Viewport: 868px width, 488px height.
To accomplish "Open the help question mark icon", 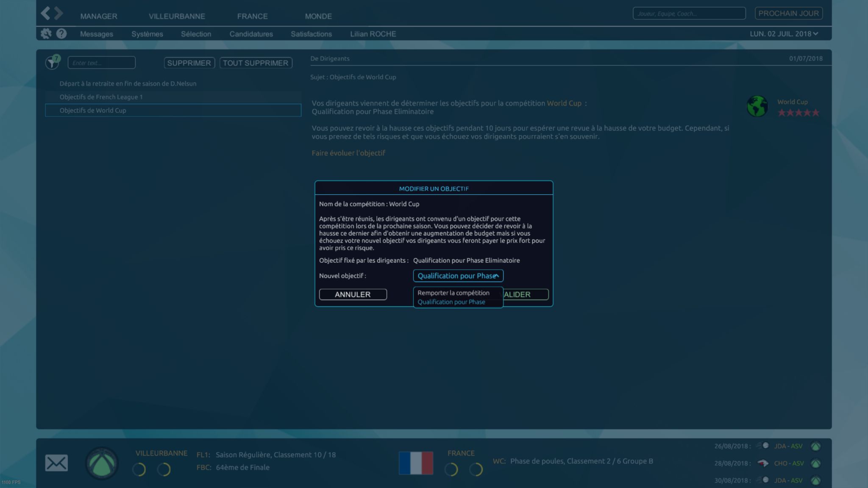I will click(61, 33).
